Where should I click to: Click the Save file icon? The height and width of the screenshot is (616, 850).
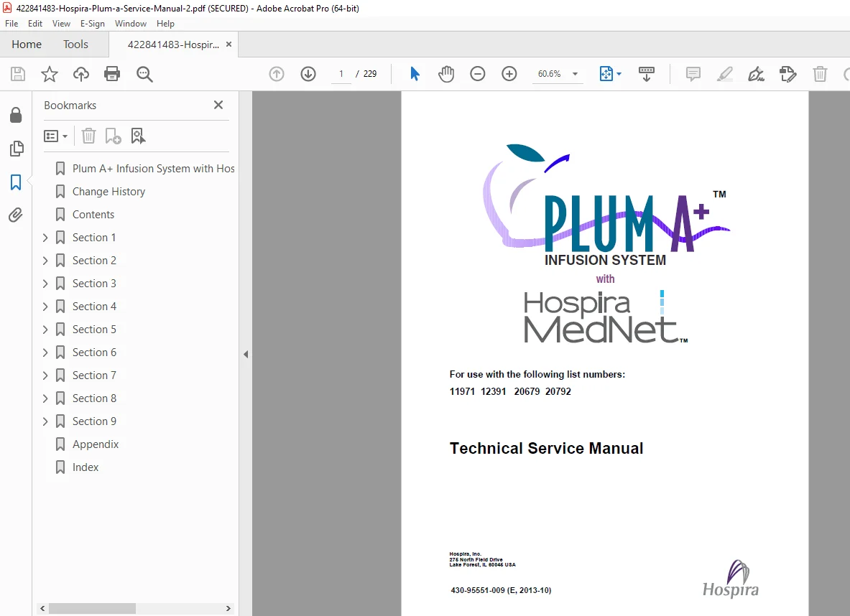(x=18, y=74)
